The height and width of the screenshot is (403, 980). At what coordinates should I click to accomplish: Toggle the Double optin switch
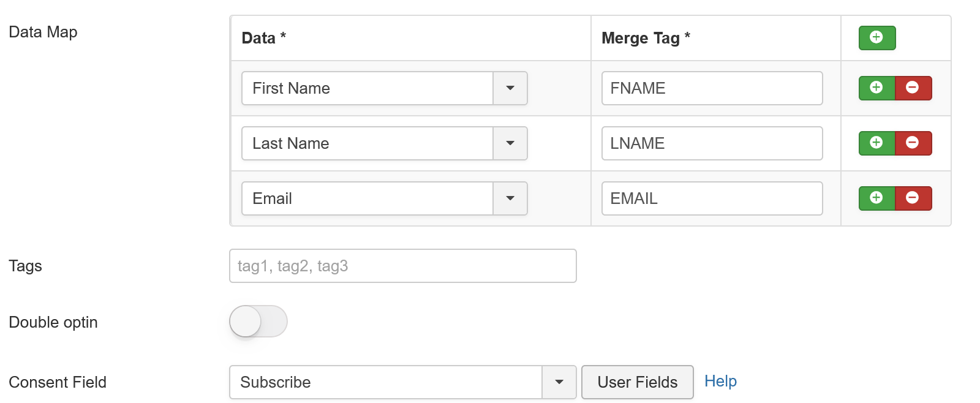258,322
